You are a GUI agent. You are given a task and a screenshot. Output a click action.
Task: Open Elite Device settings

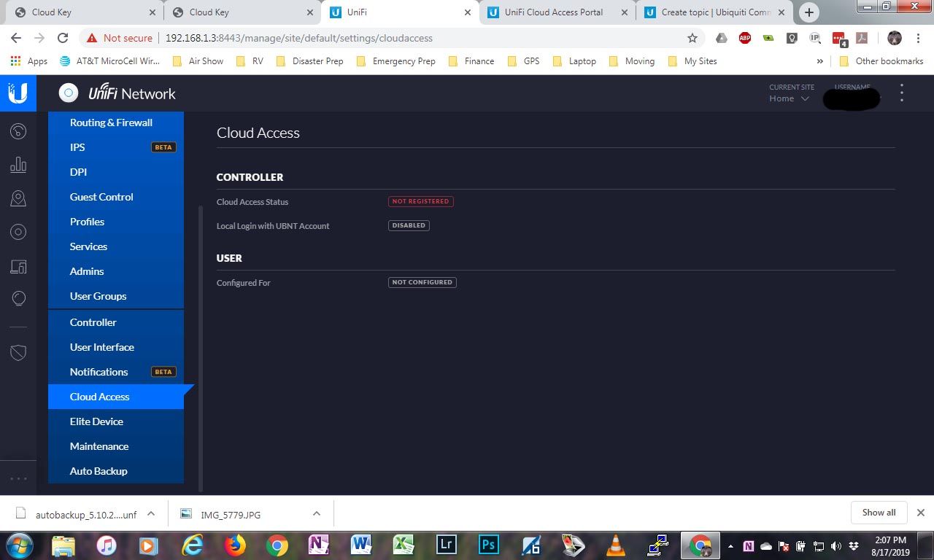(x=116, y=421)
